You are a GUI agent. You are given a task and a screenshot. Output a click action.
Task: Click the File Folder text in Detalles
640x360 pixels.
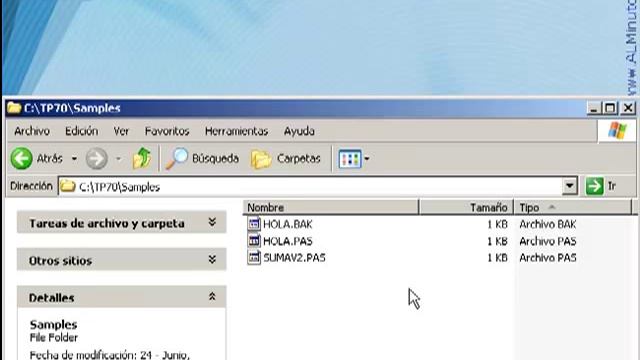[x=53, y=338]
